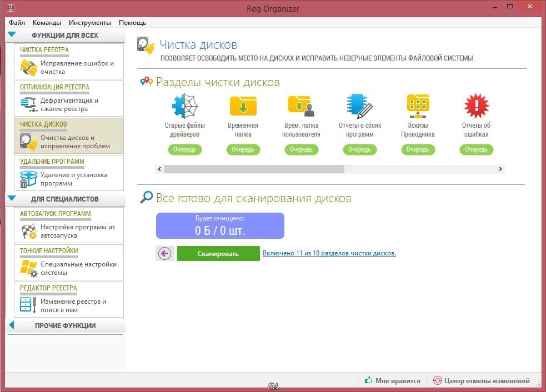This screenshot has height=392, width=546.
Task: Select the Временная папка folder icon
Action: [243, 106]
